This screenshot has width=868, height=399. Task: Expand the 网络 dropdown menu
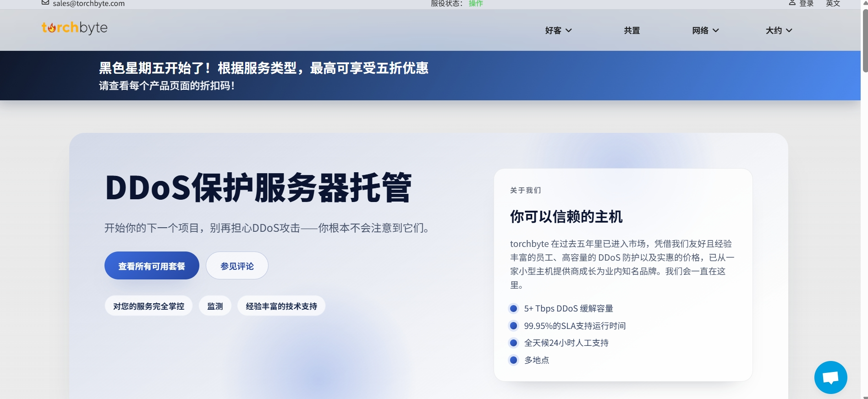click(x=705, y=31)
